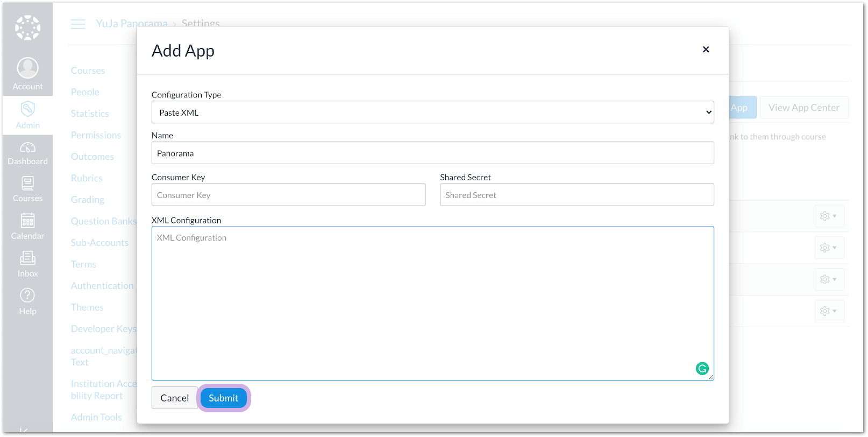Toggle the hamburger navigation menu

pyautogui.click(x=78, y=24)
